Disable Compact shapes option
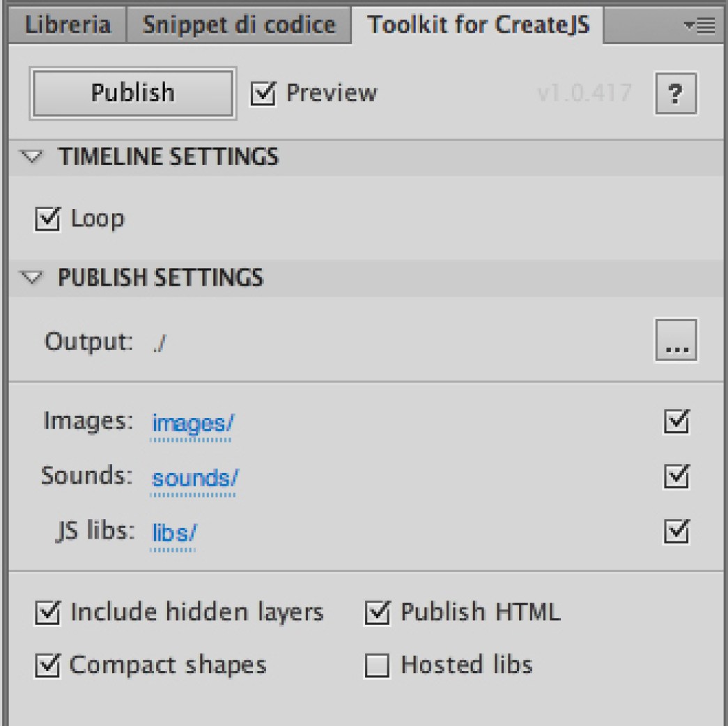This screenshot has height=726, width=728. [x=47, y=665]
